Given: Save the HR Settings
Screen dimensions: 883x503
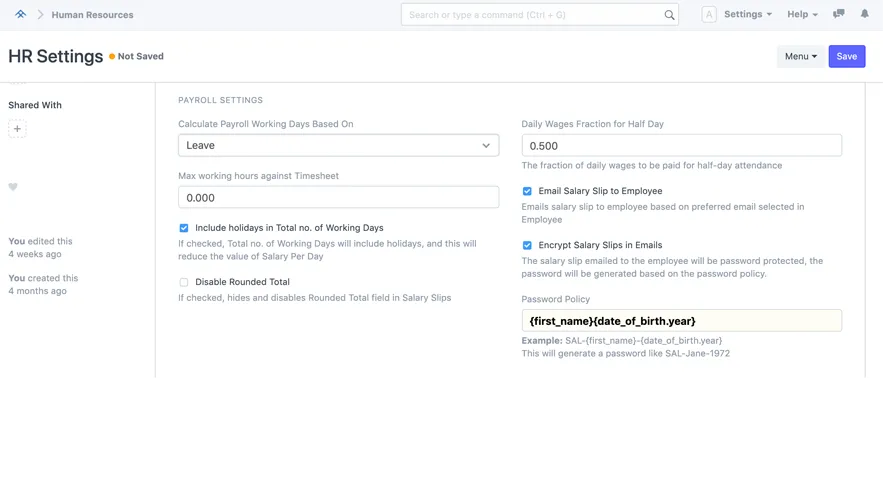Looking at the screenshot, I should [x=846, y=56].
